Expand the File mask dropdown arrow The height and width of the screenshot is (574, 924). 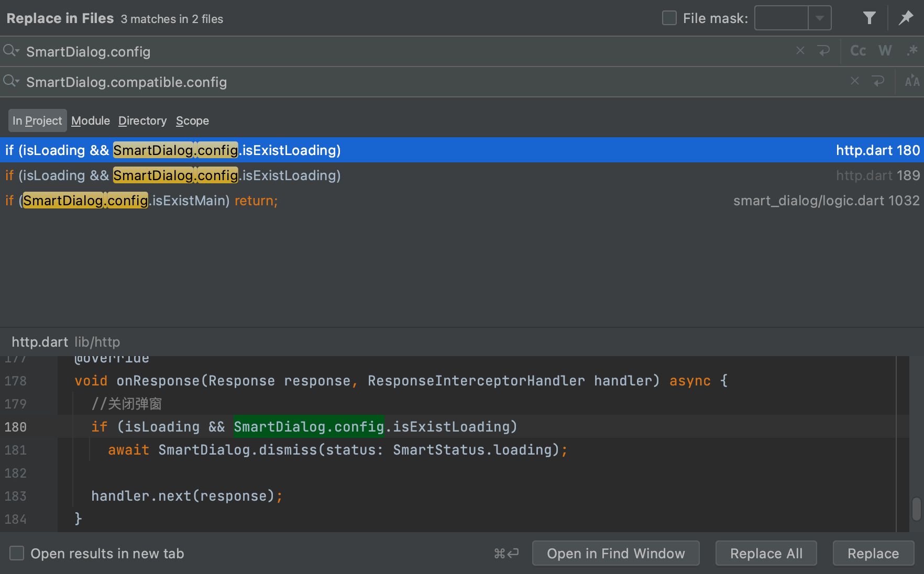point(820,18)
